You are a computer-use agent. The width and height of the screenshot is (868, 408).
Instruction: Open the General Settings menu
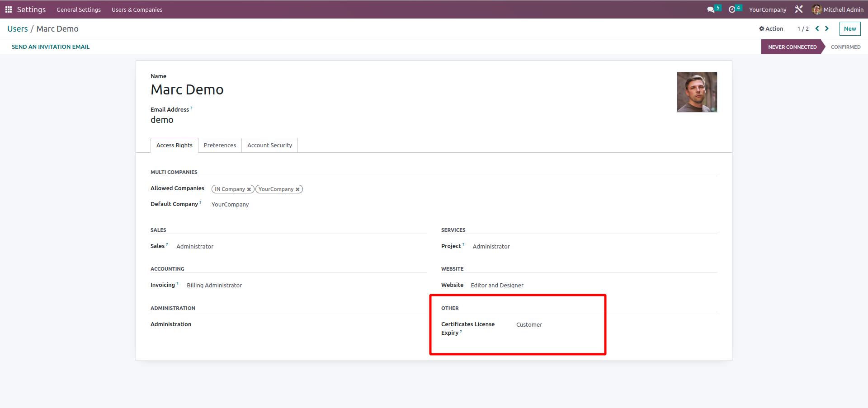click(79, 9)
